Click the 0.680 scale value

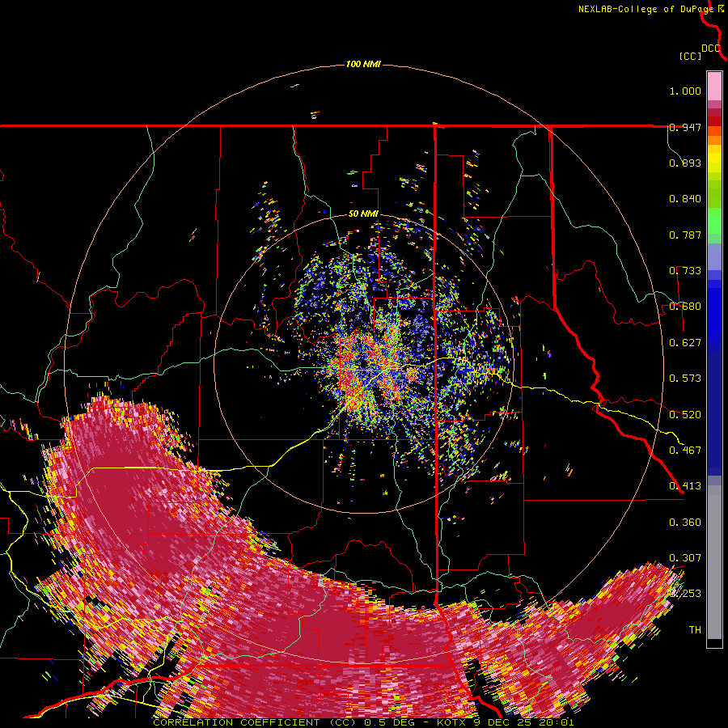pyautogui.click(x=685, y=307)
